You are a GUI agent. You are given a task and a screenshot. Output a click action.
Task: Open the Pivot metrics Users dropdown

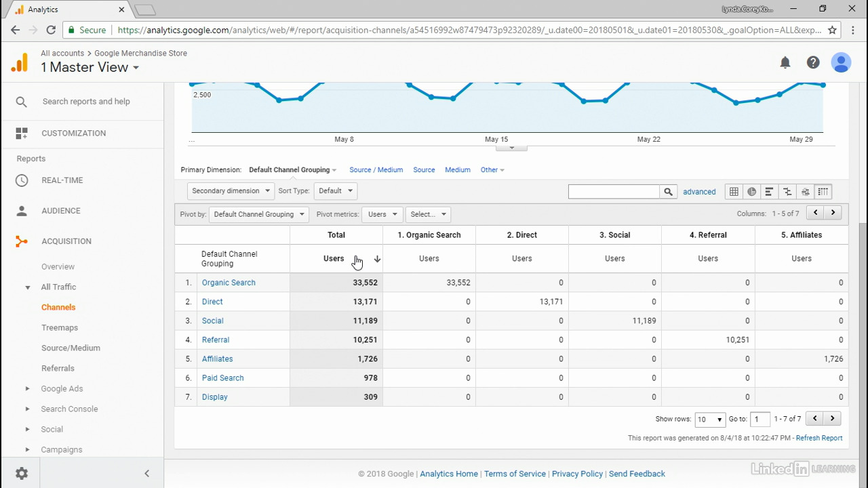pyautogui.click(x=382, y=214)
